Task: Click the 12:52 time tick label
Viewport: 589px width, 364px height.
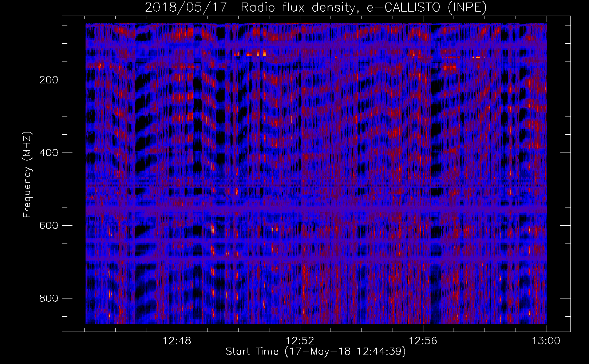Action: click(300, 341)
